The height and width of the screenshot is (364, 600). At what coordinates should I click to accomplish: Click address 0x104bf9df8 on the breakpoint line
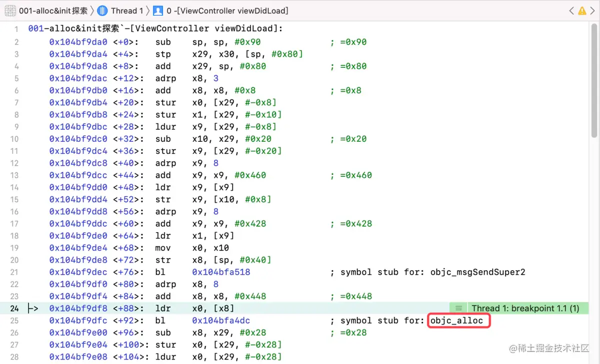point(78,309)
